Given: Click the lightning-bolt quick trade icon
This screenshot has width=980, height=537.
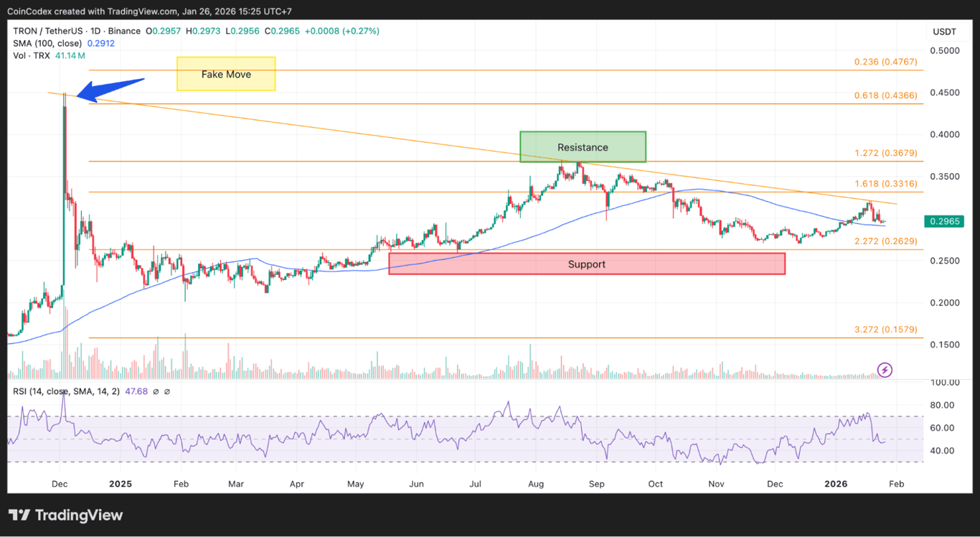Looking at the screenshot, I should click(x=885, y=370).
